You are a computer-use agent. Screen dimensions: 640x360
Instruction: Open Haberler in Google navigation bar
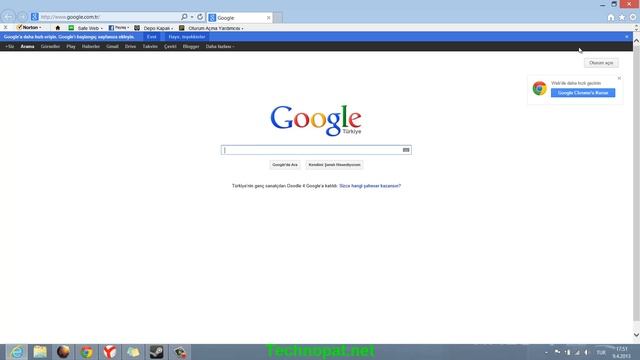[91, 47]
